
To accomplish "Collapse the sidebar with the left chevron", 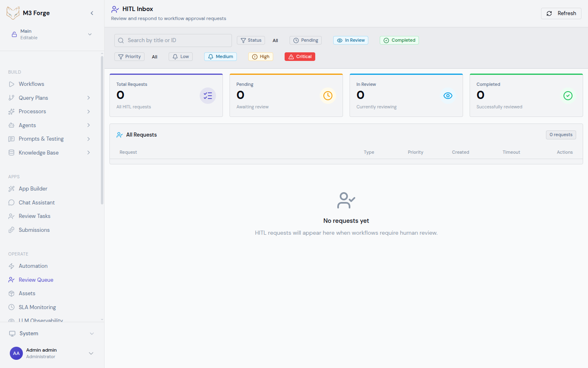I will click(92, 13).
